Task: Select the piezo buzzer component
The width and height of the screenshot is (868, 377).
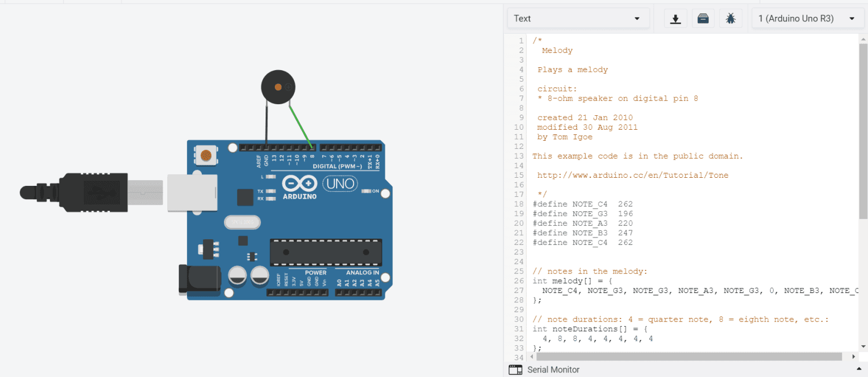Action: (278, 87)
